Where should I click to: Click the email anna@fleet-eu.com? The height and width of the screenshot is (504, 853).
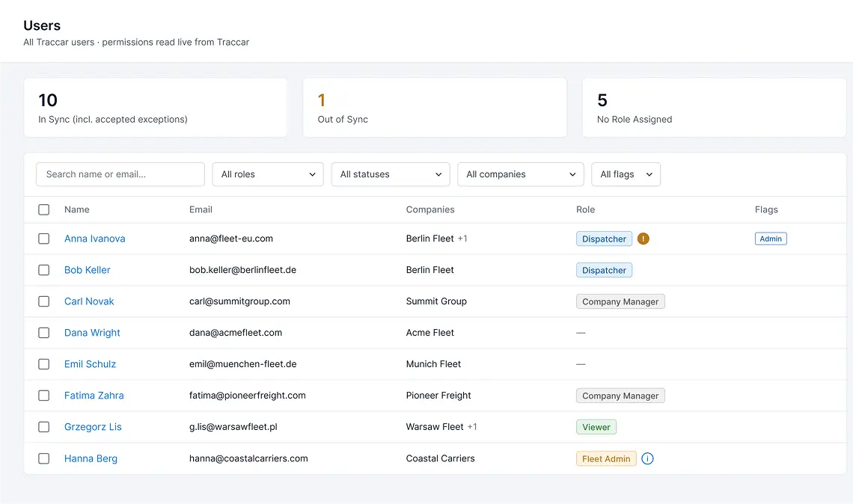pyautogui.click(x=231, y=239)
